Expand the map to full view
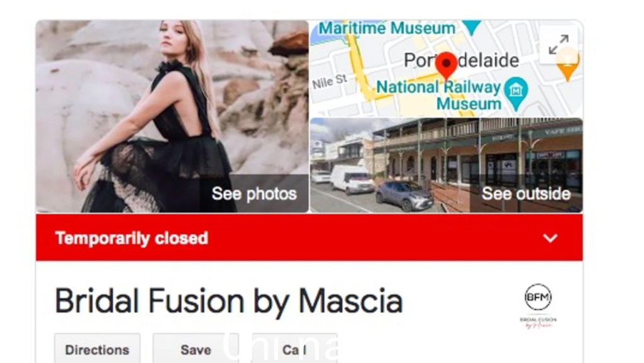644x363 pixels. pos(558,44)
